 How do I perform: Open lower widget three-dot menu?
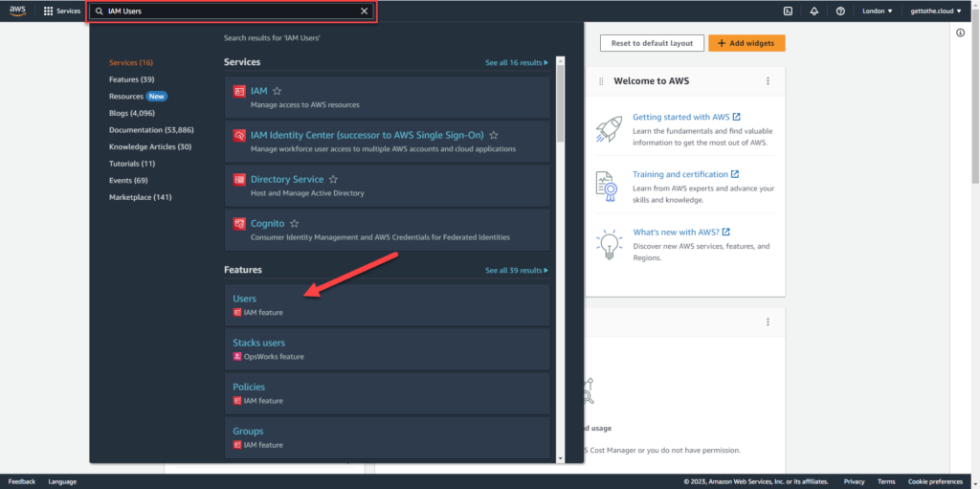[x=768, y=322]
